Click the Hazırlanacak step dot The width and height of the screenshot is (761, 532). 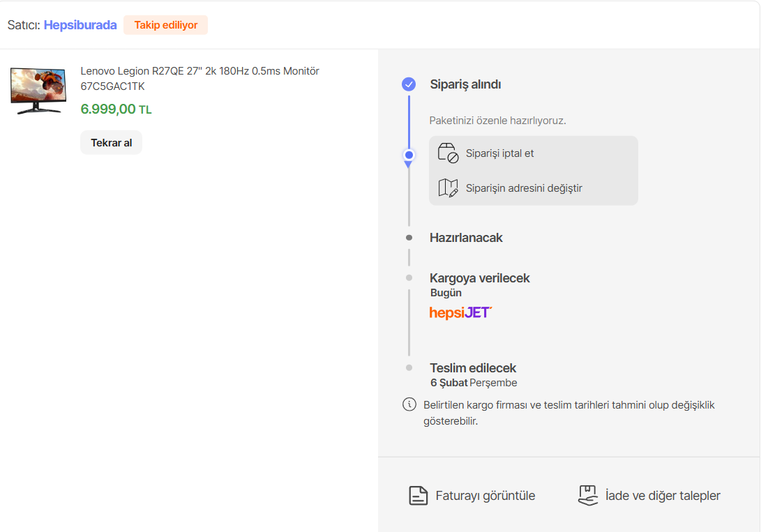409,238
